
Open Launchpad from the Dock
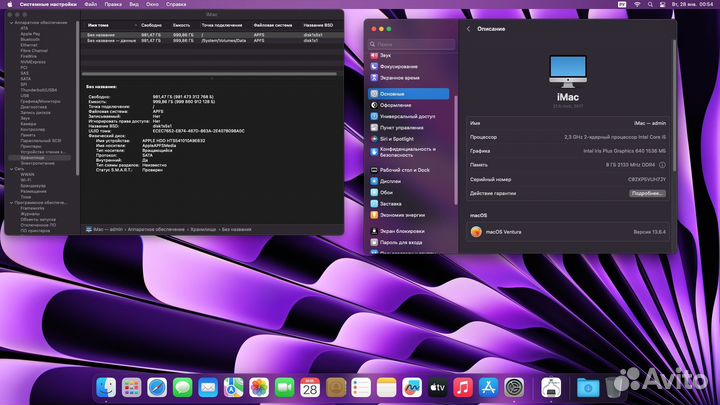coord(132,388)
